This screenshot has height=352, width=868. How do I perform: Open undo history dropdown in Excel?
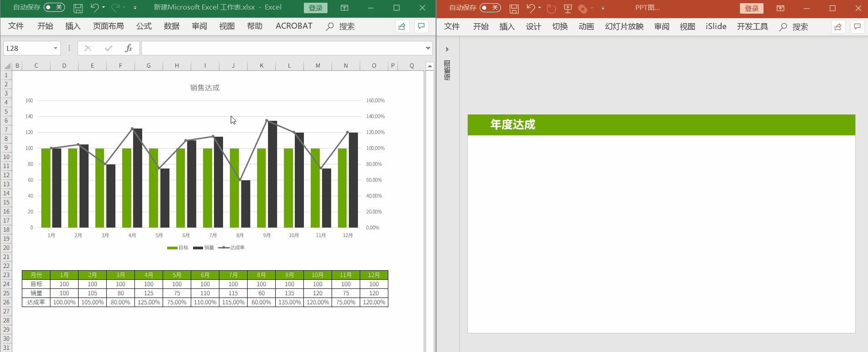(x=104, y=7)
